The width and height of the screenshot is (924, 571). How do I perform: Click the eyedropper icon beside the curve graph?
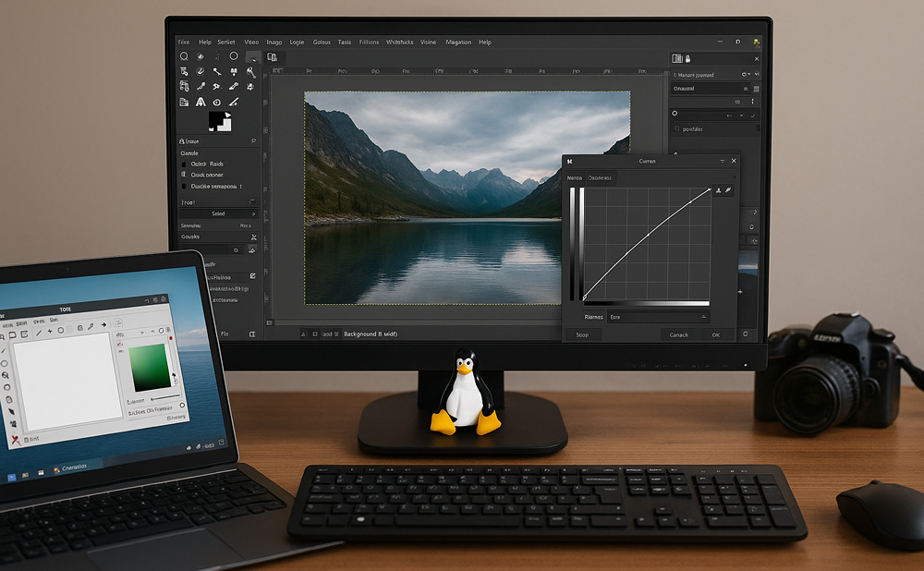(728, 190)
